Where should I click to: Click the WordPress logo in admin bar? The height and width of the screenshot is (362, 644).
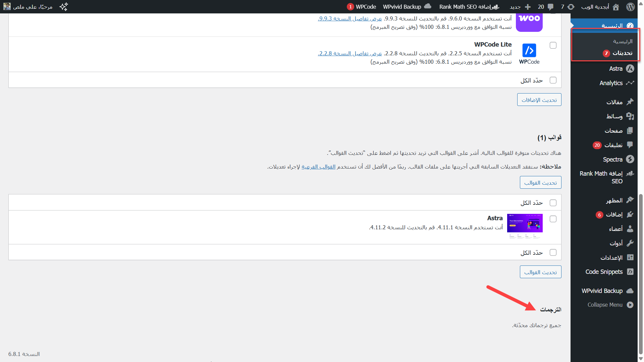click(x=631, y=7)
